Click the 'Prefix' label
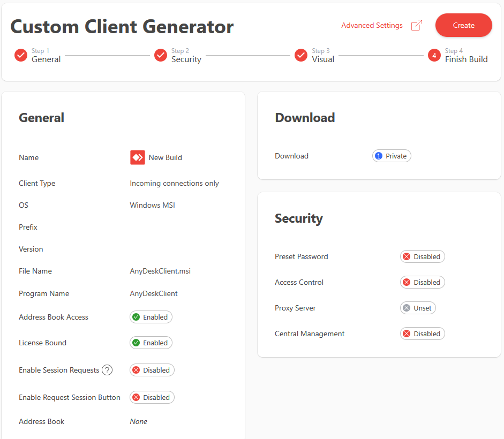The height and width of the screenshot is (439, 504). click(28, 227)
